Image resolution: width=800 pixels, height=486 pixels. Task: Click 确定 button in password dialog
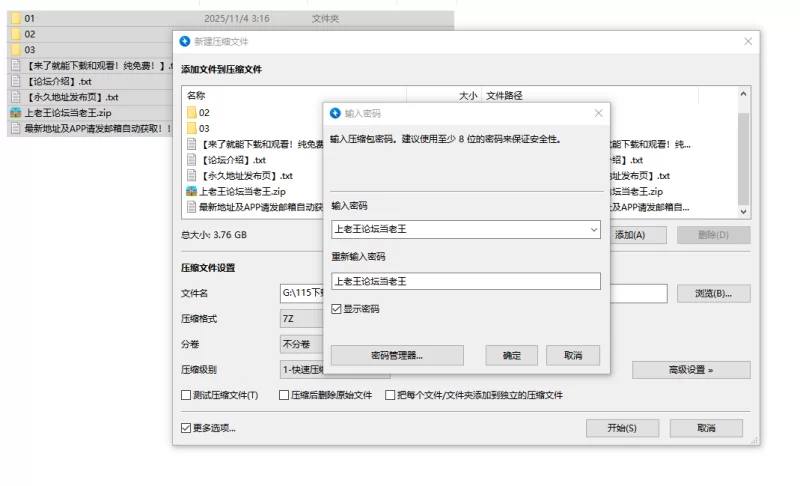pyautogui.click(x=512, y=355)
